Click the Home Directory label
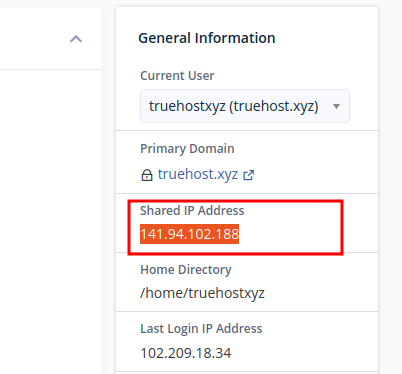 (186, 270)
